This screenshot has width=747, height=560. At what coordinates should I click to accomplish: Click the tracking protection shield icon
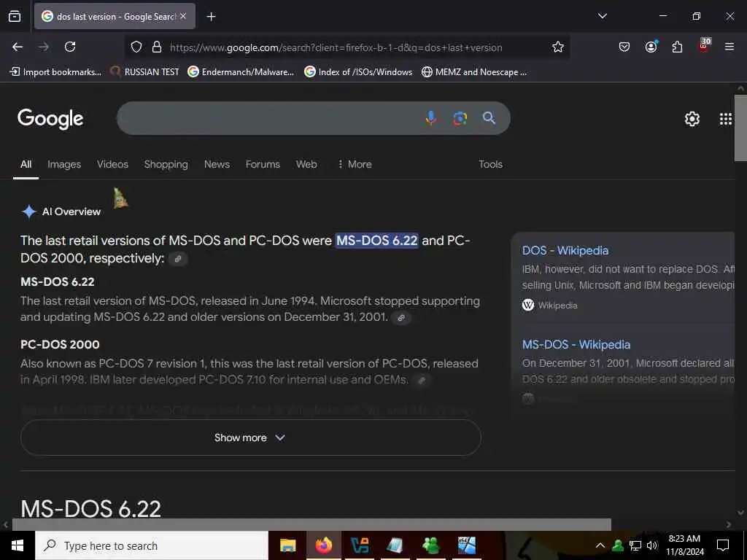136,47
